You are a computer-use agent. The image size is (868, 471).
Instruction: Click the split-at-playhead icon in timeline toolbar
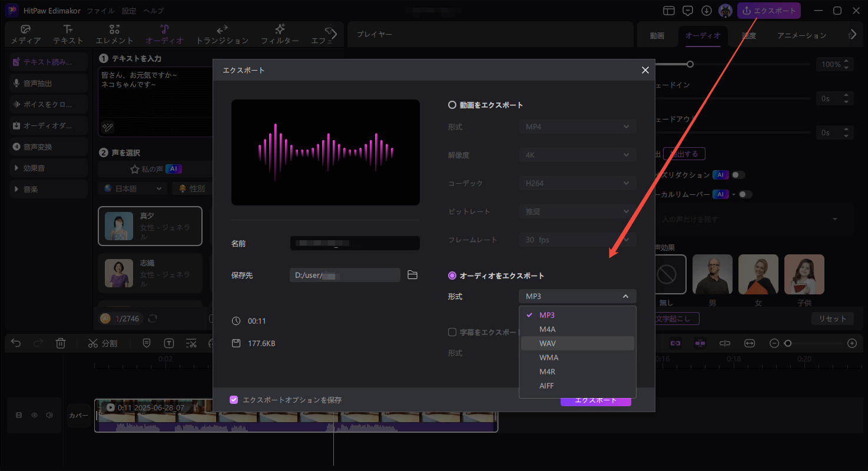(725, 343)
